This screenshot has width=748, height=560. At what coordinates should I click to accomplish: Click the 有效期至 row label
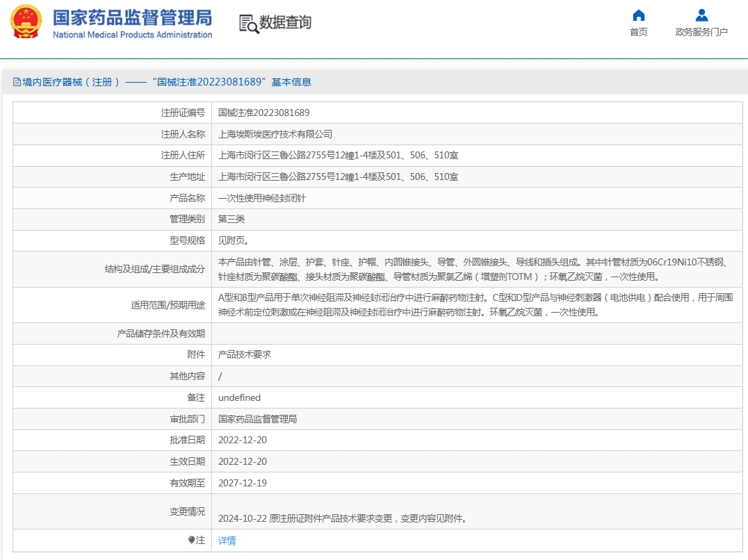tap(188, 483)
